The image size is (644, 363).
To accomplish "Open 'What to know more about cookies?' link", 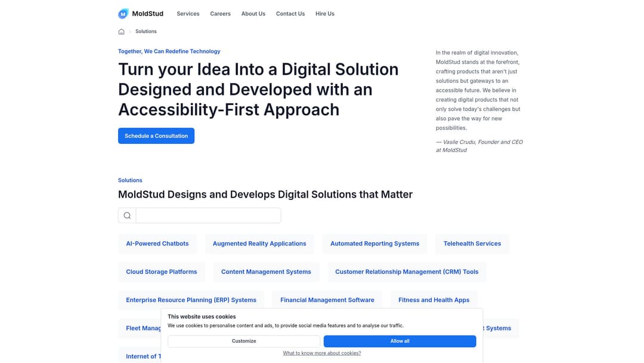I will [322, 353].
